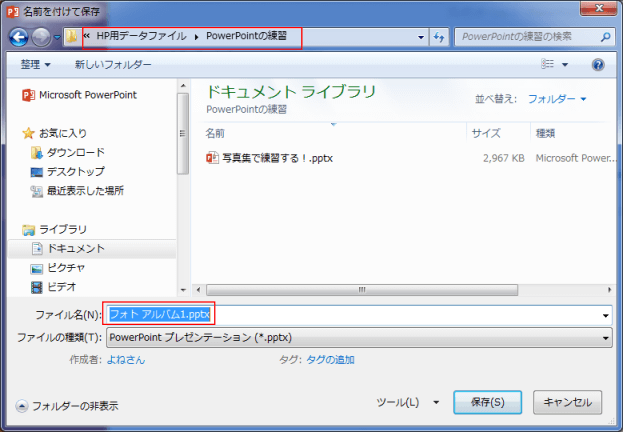Select ライブラリ in navigation pane
The width and height of the screenshot is (623, 432).
click(55, 229)
